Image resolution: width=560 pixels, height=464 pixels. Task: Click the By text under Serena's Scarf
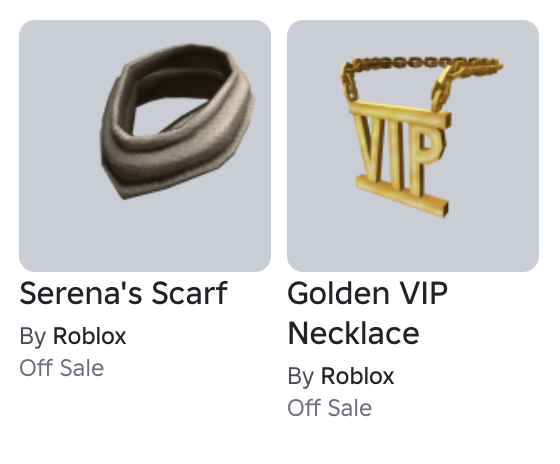(33, 336)
